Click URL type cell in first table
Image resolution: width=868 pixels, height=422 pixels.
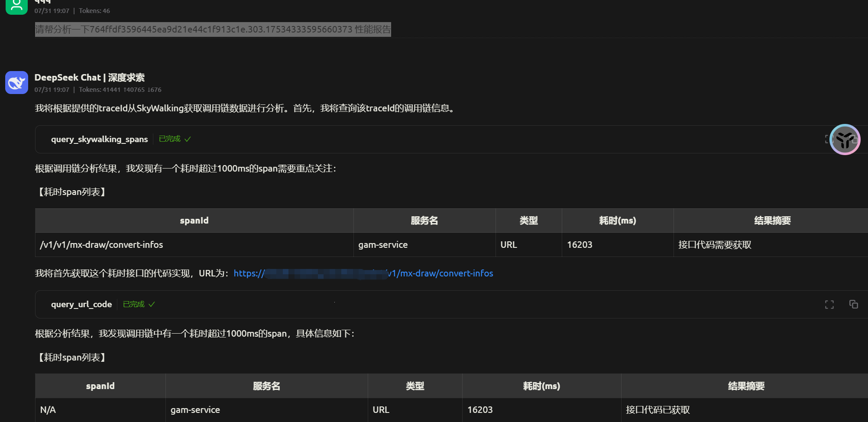(528, 245)
